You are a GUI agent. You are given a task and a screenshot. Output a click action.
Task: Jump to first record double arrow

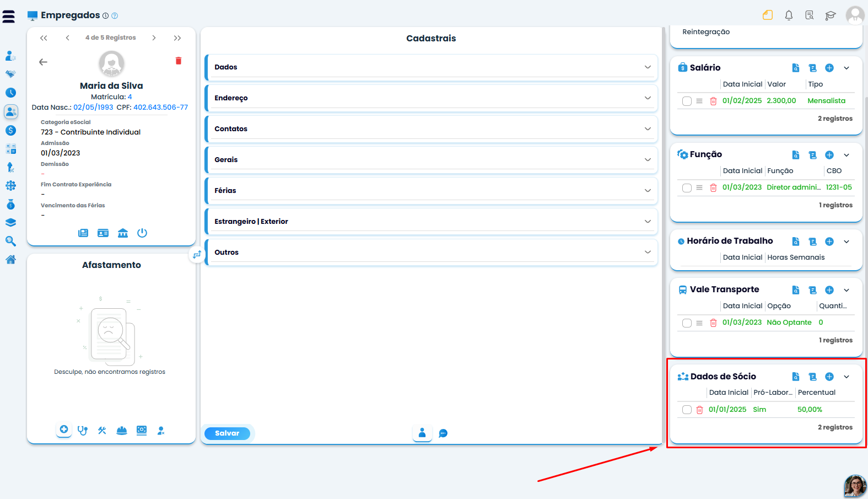coord(44,38)
